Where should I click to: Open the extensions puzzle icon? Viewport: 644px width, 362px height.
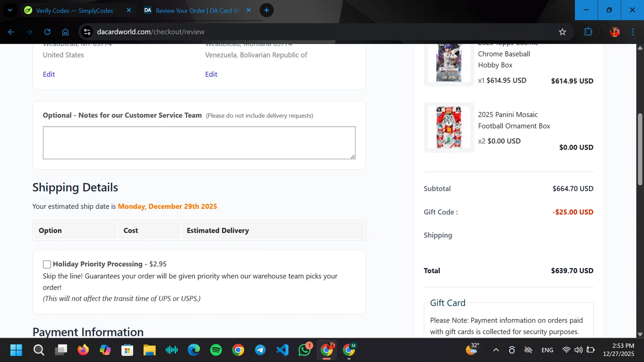(x=588, y=32)
